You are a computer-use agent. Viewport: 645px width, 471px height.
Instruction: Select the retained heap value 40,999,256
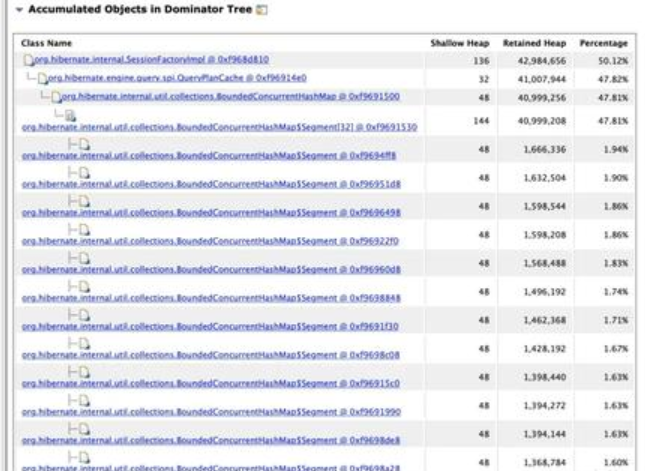[542, 98]
